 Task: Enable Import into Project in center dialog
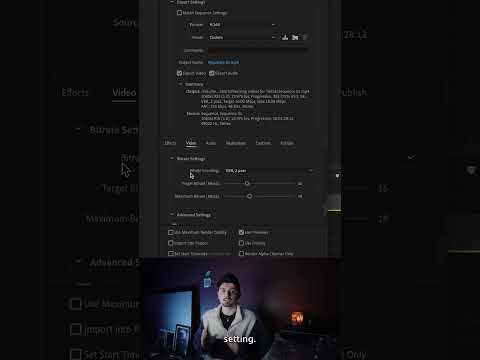[x=171, y=243]
